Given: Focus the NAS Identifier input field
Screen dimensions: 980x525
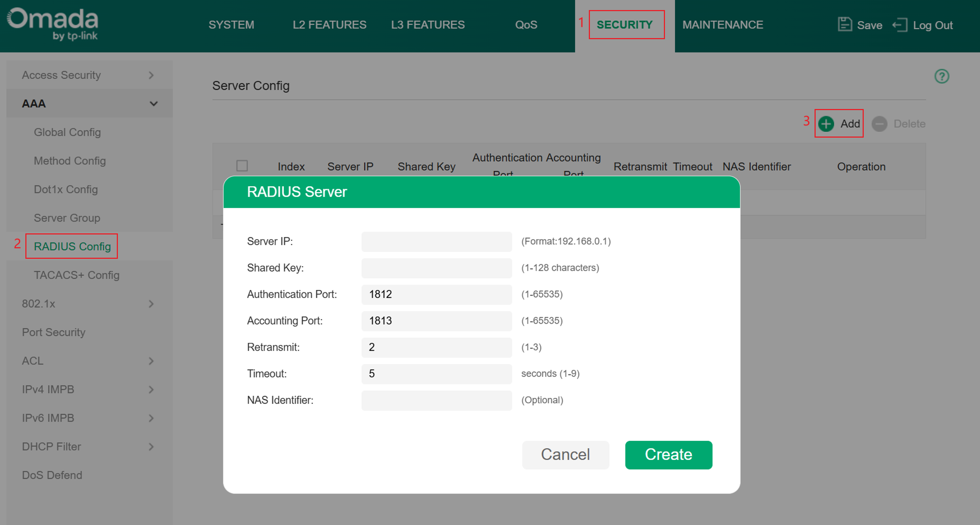Looking at the screenshot, I should pyautogui.click(x=436, y=400).
